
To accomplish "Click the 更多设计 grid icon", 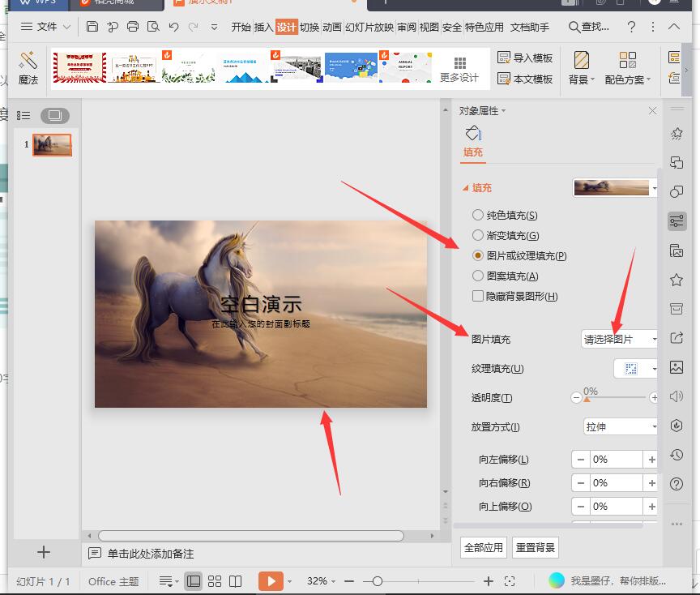I will point(460,62).
